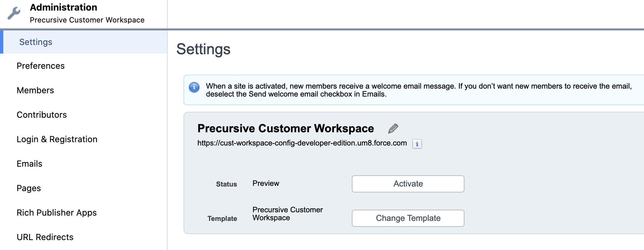Click the Template label in the workspace card
This screenshot has width=644, height=250.
[x=222, y=218]
